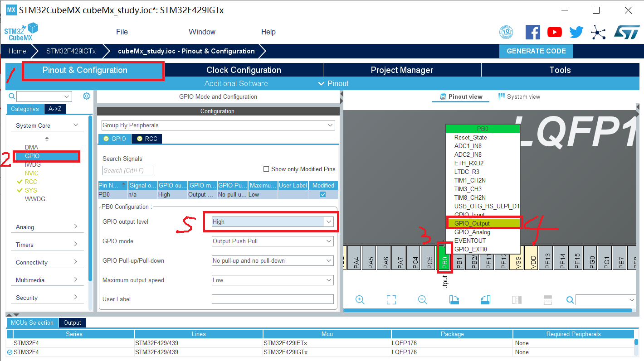Toggle the Modified checkbox for PB0 row

(x=323, y=194)
